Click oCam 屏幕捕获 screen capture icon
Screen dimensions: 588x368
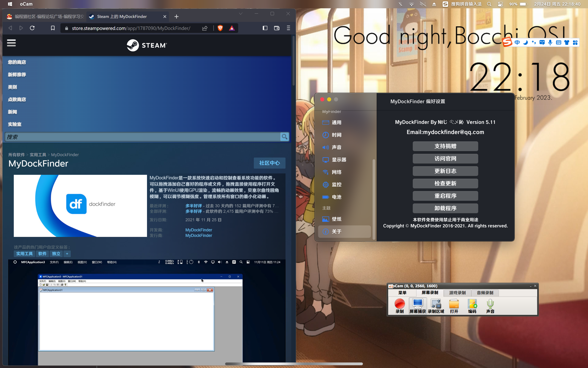pos(418,306)
